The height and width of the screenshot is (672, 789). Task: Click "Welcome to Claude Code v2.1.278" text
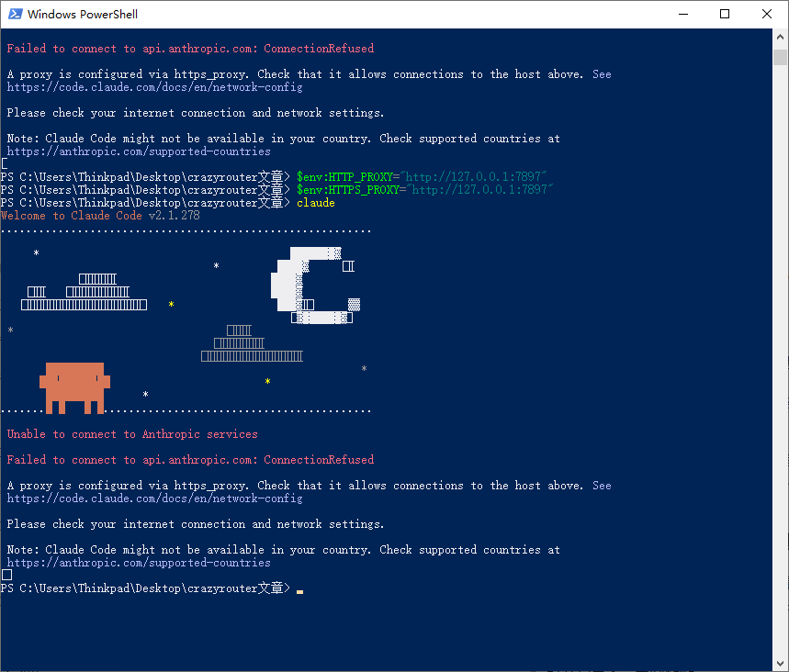point(100,216)
